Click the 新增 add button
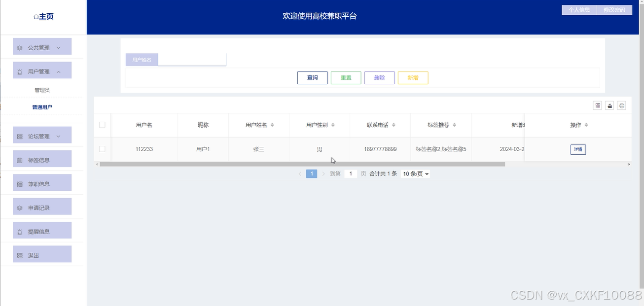This screenshot has width=644, height=306. pos(413,78)
